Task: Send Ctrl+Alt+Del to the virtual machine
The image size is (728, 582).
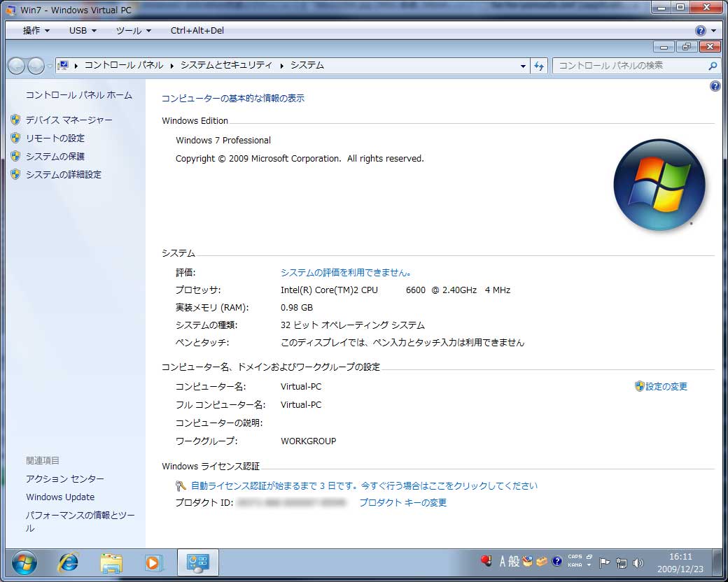Action: point(197,31)
